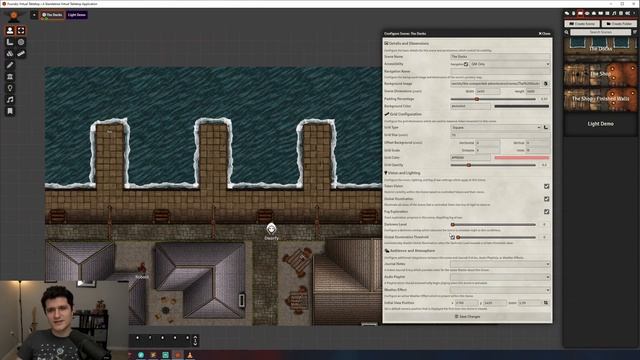This screenshot has height=360, width=640.
Task: Switch to the Combat Tracker sidebar tab
Action: [573, 13]
